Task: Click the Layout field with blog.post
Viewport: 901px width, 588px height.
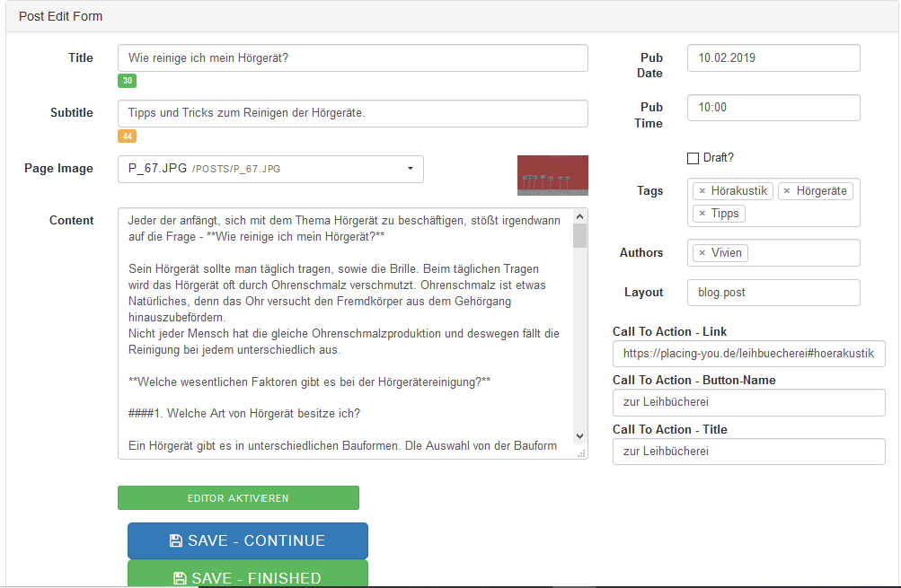Action: (773, 293)
